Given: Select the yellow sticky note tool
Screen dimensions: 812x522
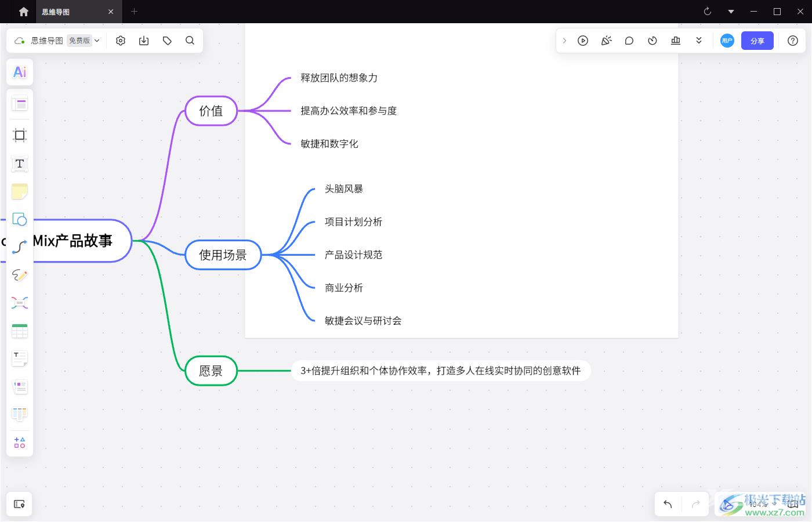Looking at the screenshot, I should pyautogui.click(x=20, y=191).
